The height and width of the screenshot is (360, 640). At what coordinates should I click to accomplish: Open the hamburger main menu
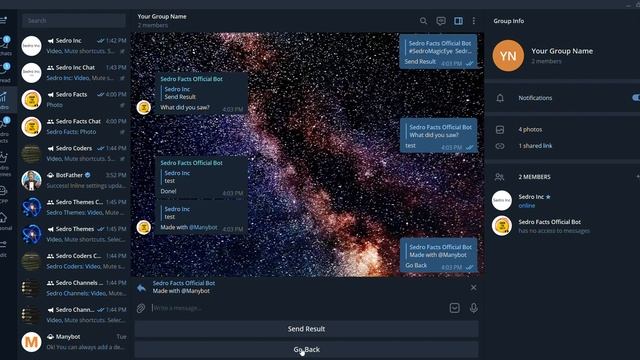[4, 20]
